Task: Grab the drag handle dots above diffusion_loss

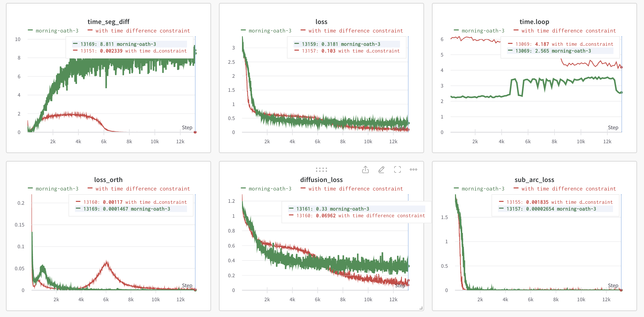Action: (321, 170)
